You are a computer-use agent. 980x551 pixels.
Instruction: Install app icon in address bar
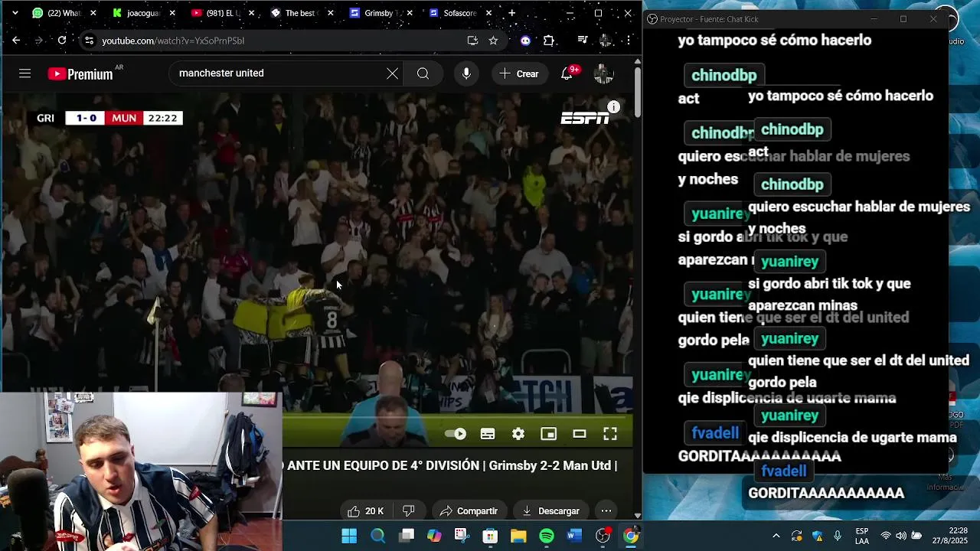pos(472,41)
